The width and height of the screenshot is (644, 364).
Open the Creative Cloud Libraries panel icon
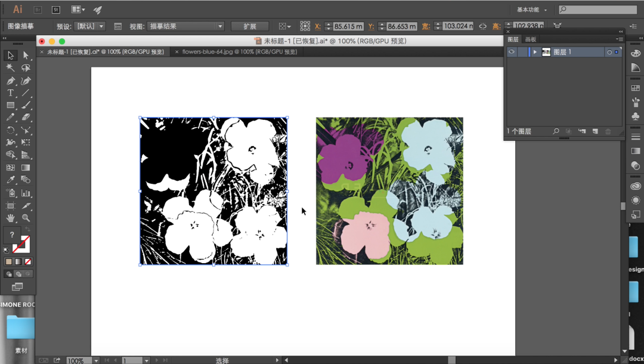coord(636,186)
